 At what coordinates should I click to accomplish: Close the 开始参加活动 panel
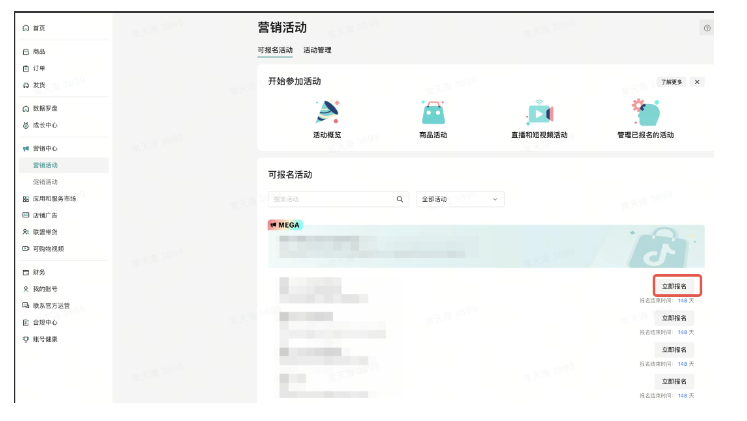[x=697, y=82]
